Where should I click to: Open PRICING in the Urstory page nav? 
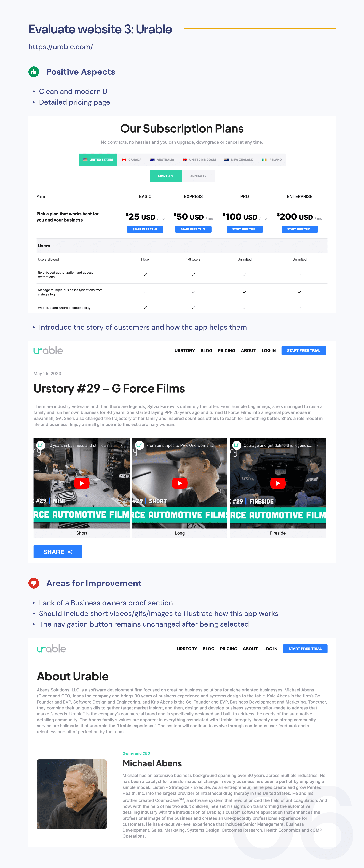(226, 350)
